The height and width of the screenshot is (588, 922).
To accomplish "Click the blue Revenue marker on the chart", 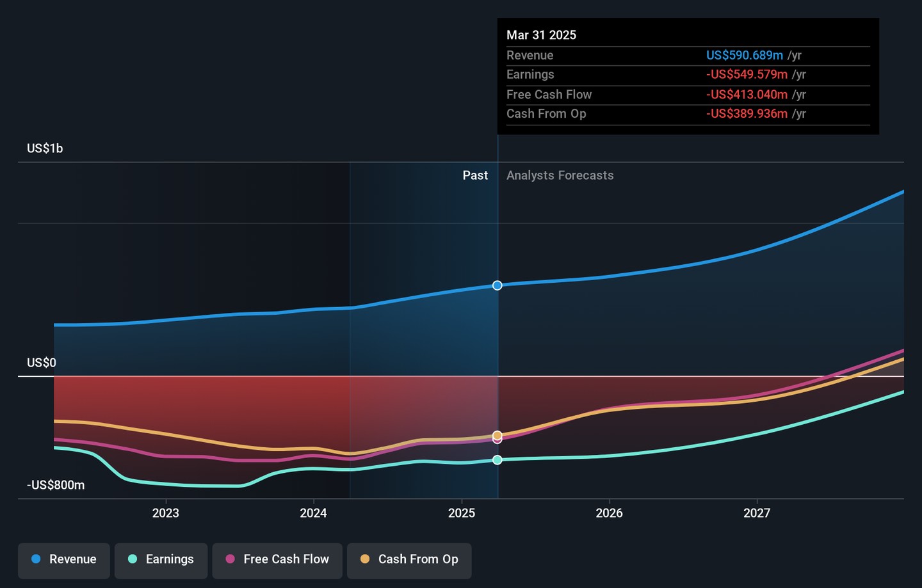I will 497,285.
